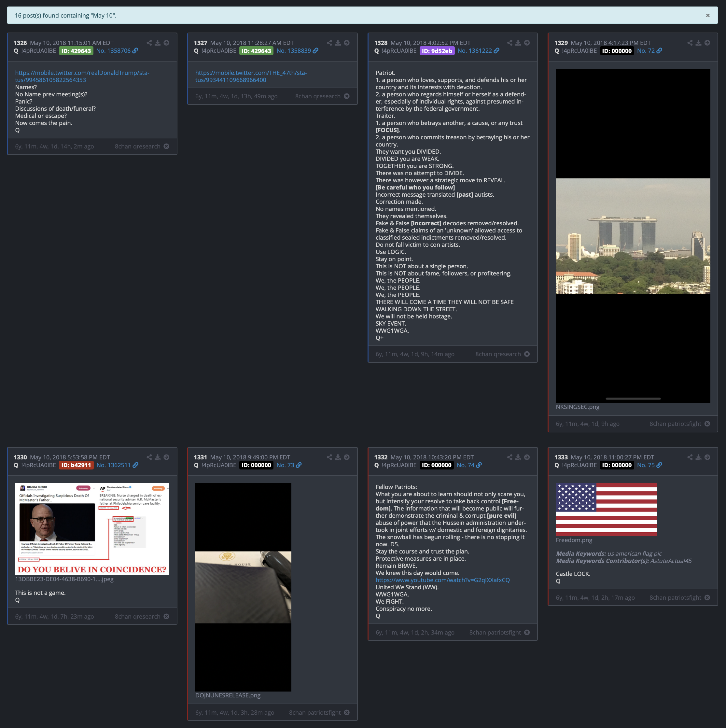
Task: Click circle-x icon in post 1330 footer
Action: click(x=166, y=616)
